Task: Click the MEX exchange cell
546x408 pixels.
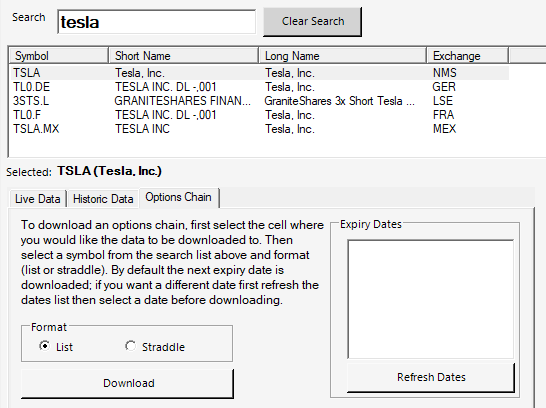Action: pyautogui.click(x=444, y=129)
